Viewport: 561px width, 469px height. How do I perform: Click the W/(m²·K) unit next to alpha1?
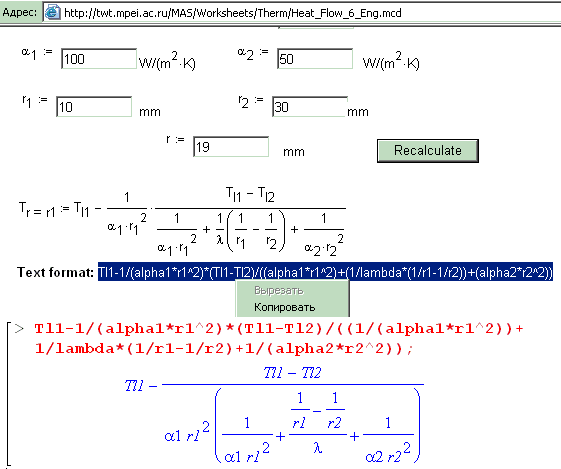pos(167,61)
